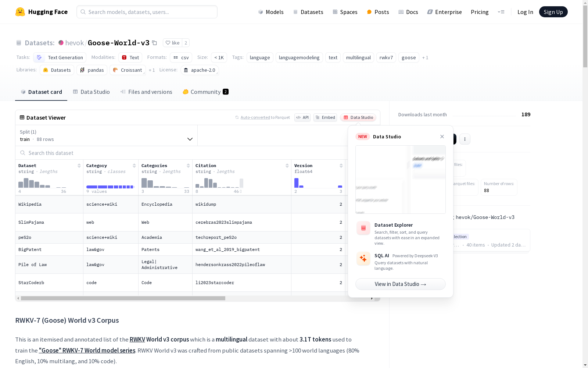Select the rwkv7 tag
Viewport: 588px width, 368px height.
(386, 57)
